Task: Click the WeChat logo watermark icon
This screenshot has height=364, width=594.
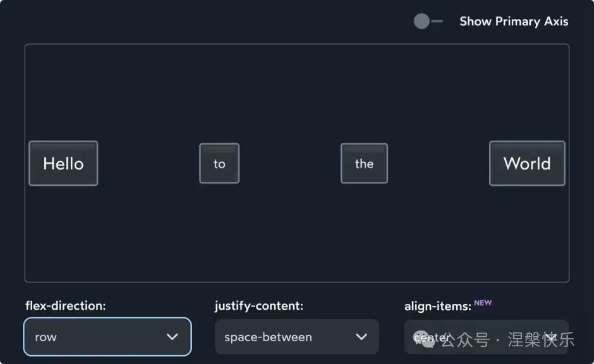Action: [x=424, y=339]
